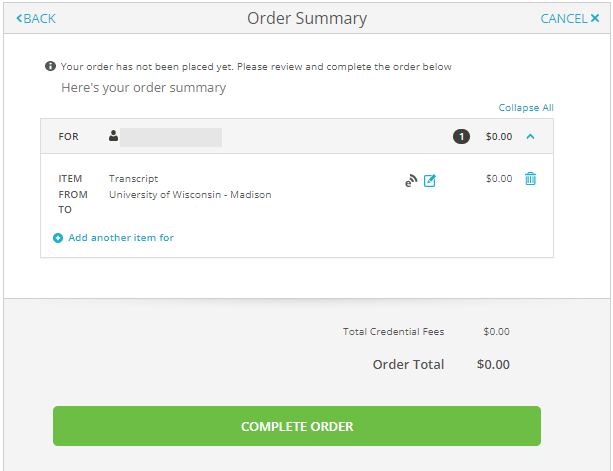Click the plus icon for adding item

click(x=58, y=238)
